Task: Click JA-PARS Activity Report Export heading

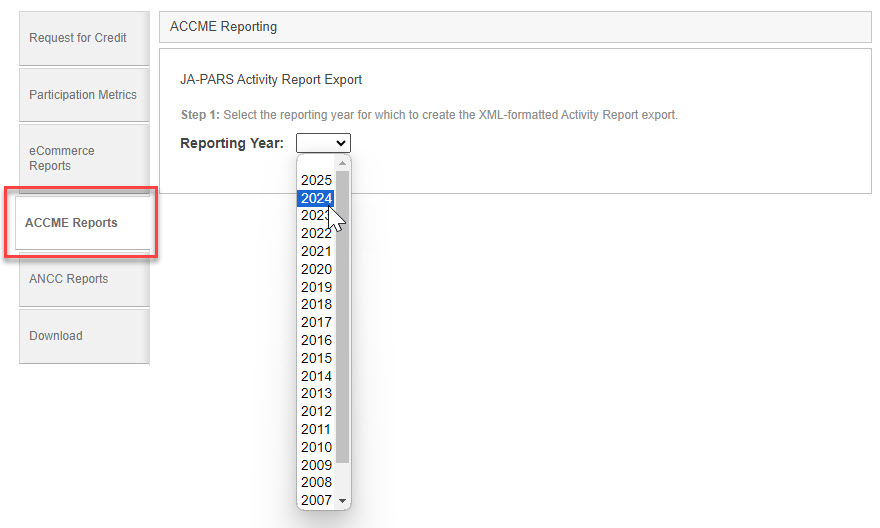Action: [x=271, y=80]
